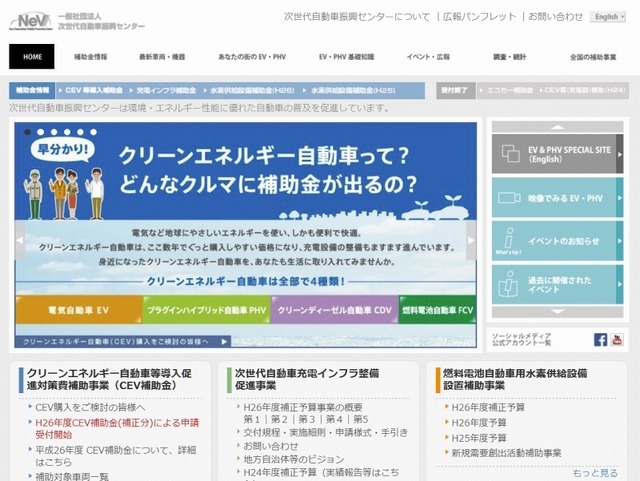
Task: Click もっと見る in hydrogen section
Action: [595, 473]
